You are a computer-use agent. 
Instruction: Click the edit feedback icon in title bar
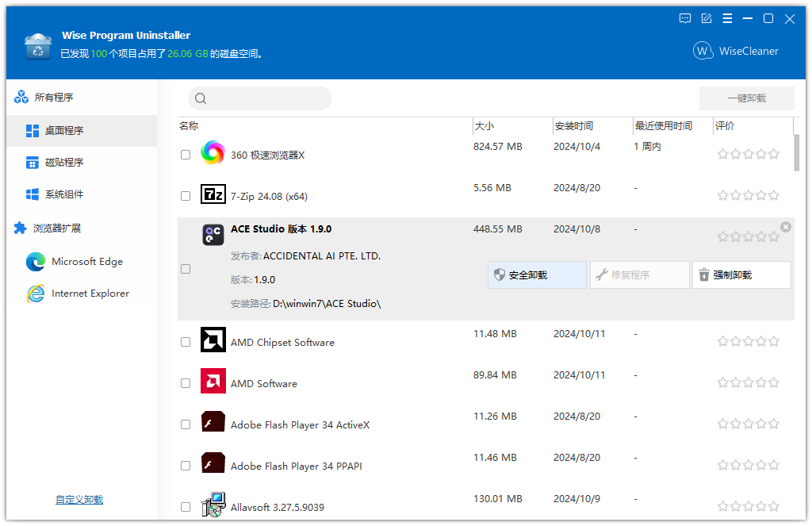coord(706,18)
